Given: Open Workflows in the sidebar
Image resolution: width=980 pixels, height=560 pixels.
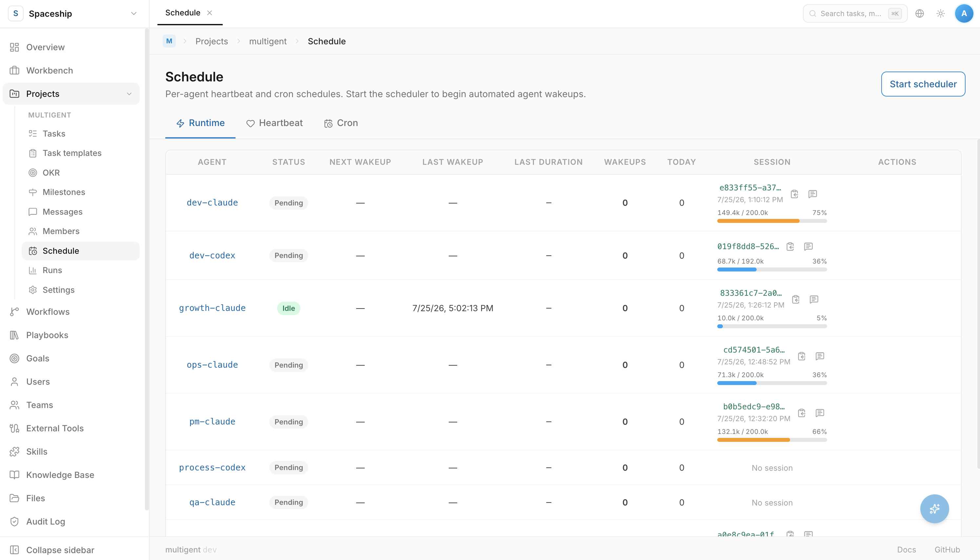Looking at the screenshot, I should click(71, 312).
